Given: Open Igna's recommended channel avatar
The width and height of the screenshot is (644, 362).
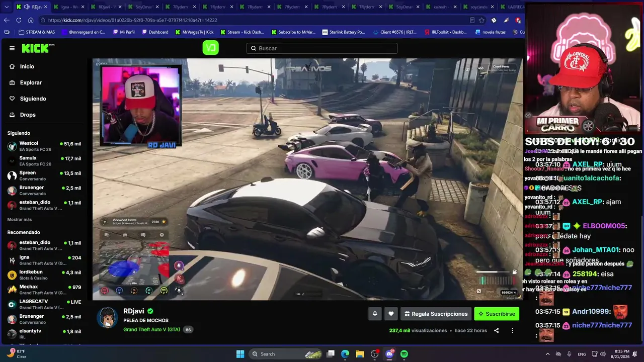Looking at the screenshot, I should [12, 260].
